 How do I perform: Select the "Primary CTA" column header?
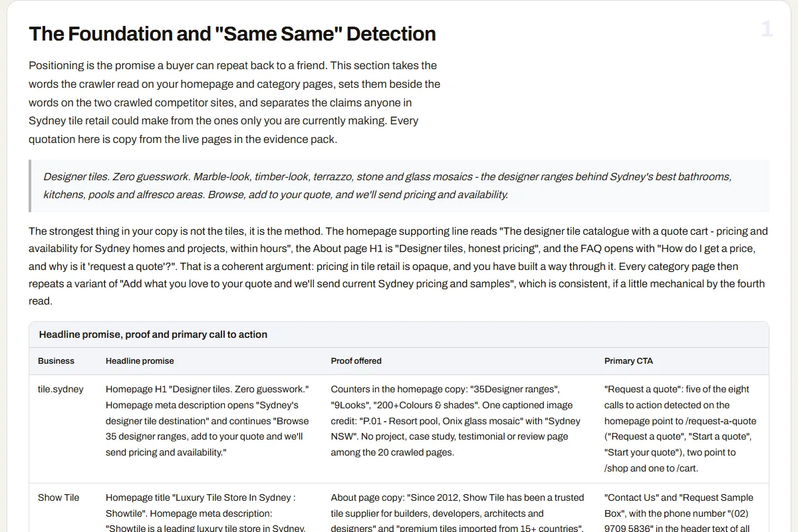628,361
